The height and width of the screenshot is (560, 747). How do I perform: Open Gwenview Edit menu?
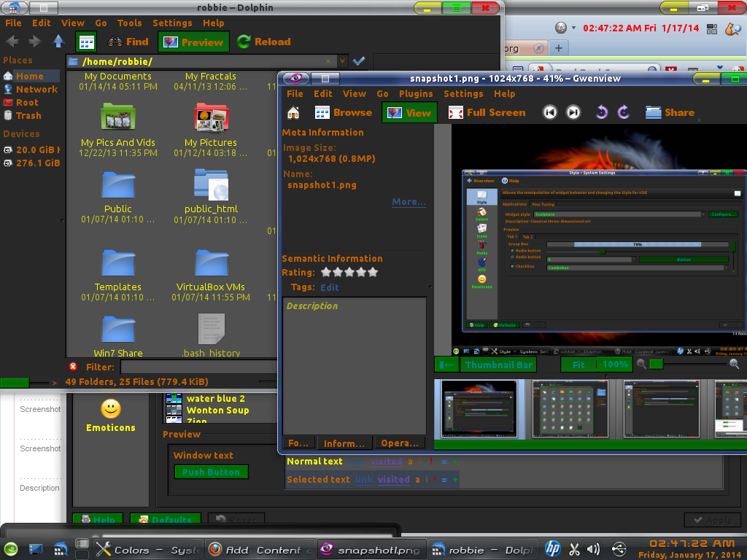tap(322, 94)
